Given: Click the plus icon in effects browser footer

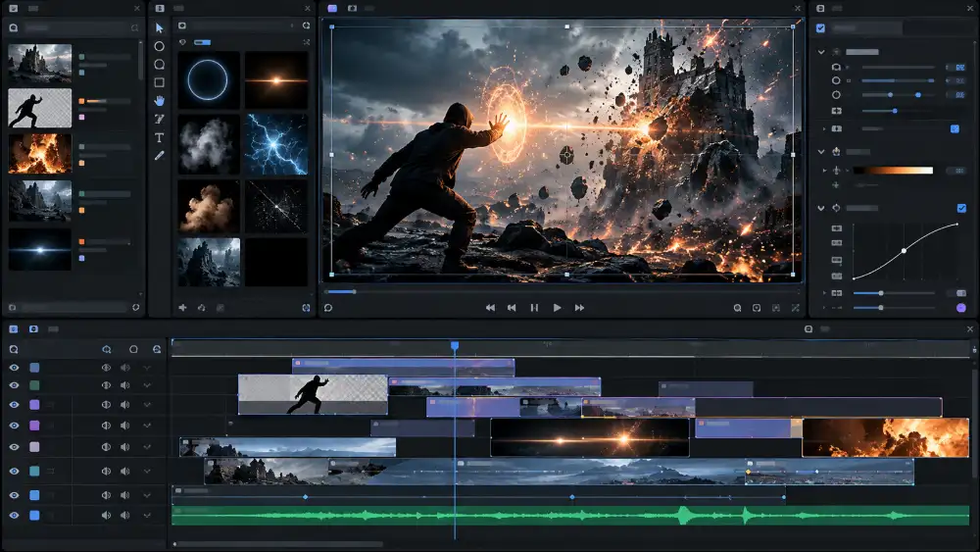Looking at the screenshot, I should point(182,308).
